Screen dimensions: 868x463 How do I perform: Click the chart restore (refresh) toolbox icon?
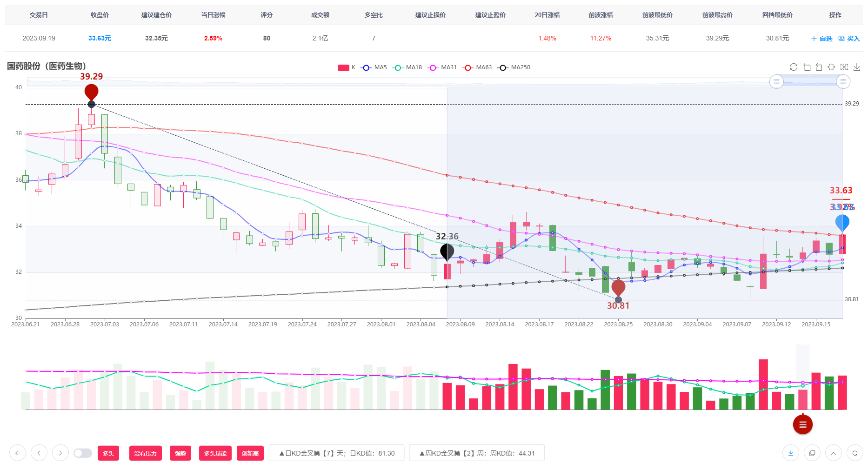(x=794, y=67)
